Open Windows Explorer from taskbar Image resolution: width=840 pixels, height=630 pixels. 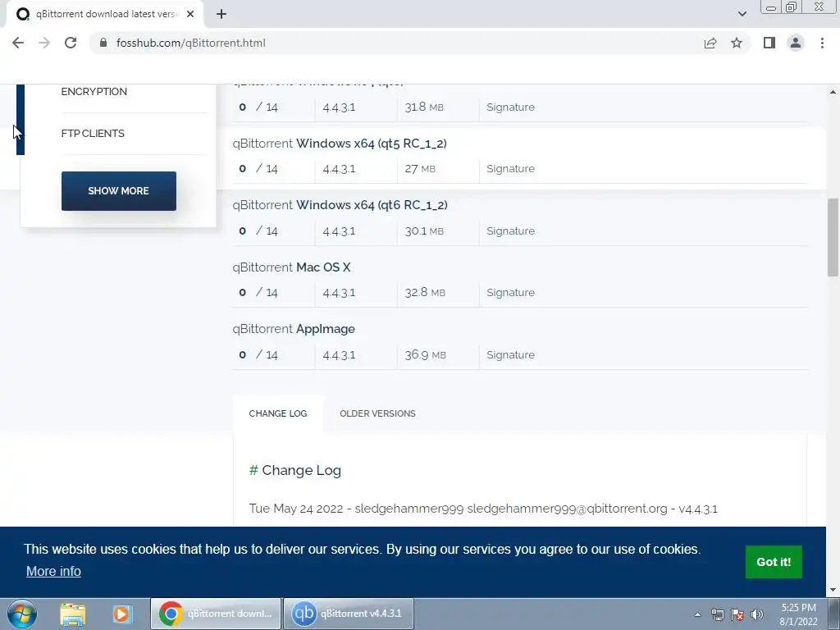(x=73, y=614)
